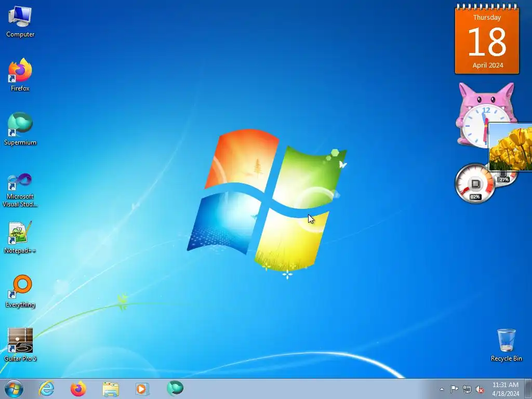Select the Firefox desktop shortcut

pyautogui.click(x=20, y=75)
